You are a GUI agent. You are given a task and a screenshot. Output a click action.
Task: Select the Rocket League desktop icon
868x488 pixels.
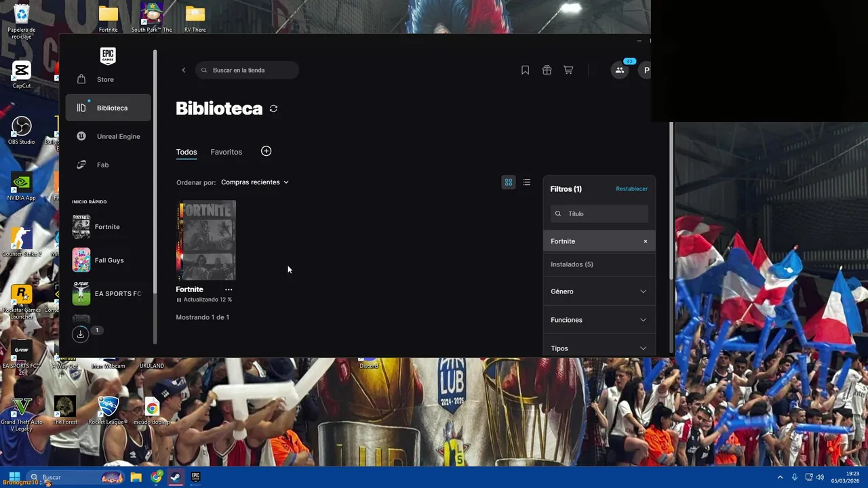[x=108, y=410]
